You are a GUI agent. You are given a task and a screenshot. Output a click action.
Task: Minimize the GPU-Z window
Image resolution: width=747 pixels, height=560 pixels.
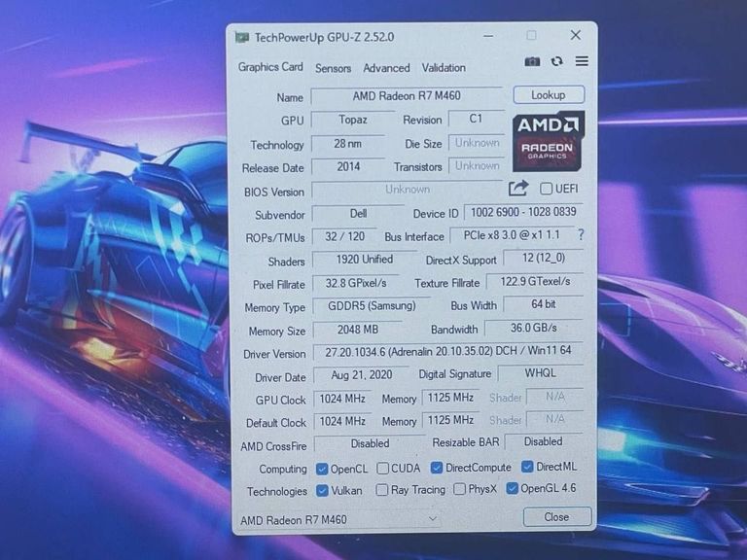click(488, 36)
